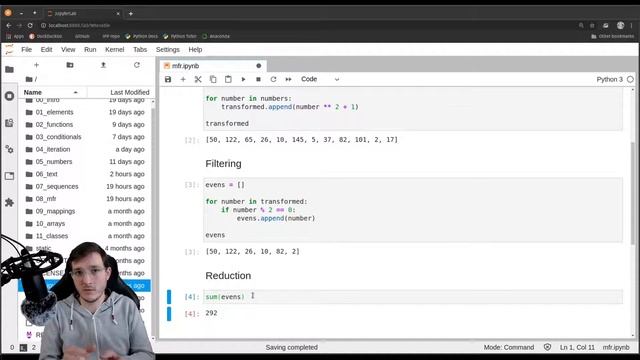This screenshot has height=360, width=640.
Task: Open the 06_text folder
Action: tap(85, 174)
